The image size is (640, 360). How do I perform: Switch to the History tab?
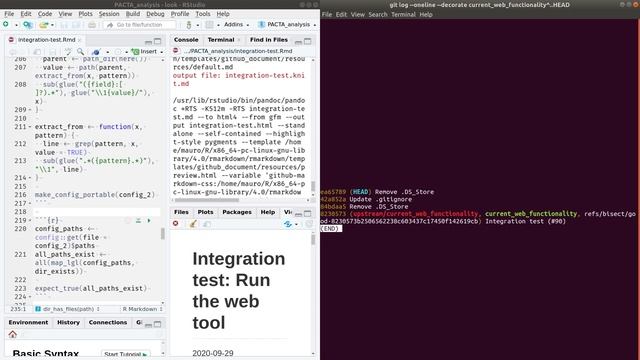[x=68, y=322]
